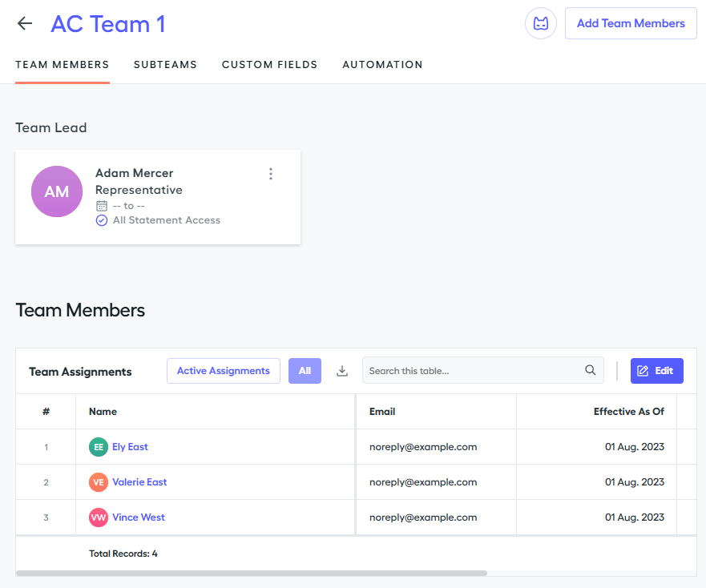Open the cat-face assistant icon
The height and width of the screenshot is (588, 706).
coord(541,23)
